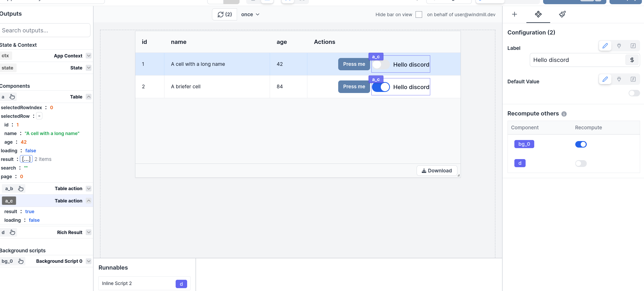Click the hand interaction icon beside Table component a
The width and height of the screenshot is (644, 291).
12,97
